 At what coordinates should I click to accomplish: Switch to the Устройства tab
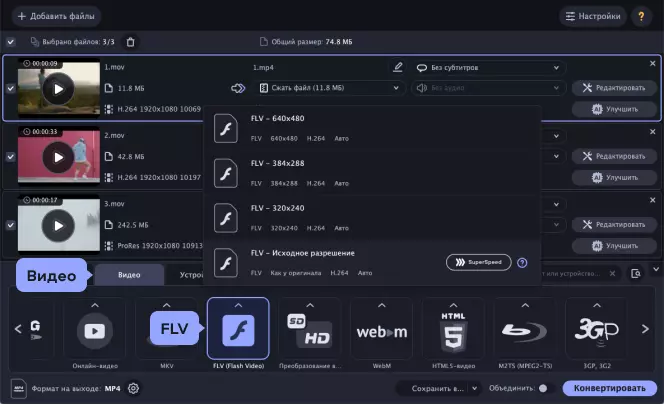click(191, 275)
